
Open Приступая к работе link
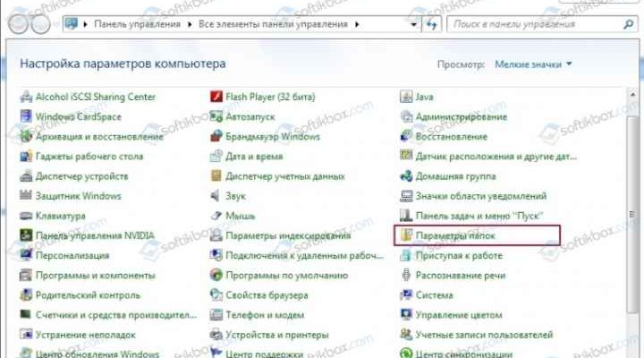pos(459,256)
